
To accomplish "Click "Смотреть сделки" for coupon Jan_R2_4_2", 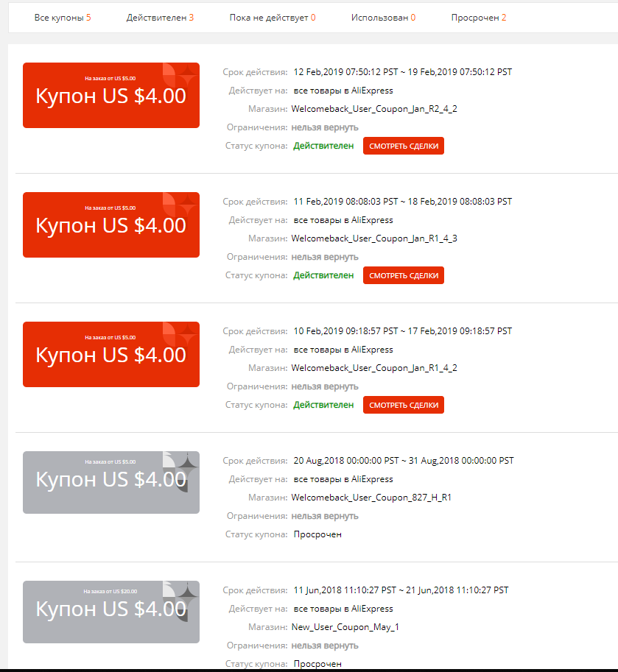I will (404, 146).
